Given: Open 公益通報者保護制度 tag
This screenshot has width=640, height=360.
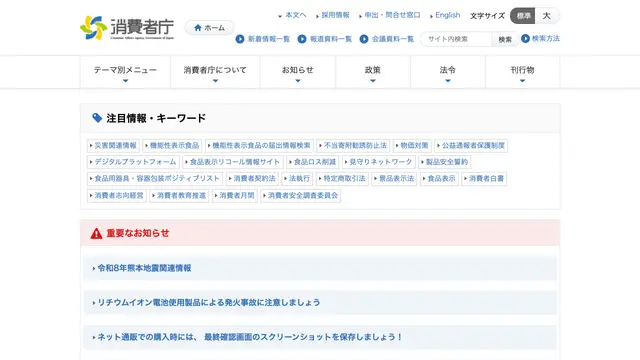Looking at the screenshot, I should 471,145.
